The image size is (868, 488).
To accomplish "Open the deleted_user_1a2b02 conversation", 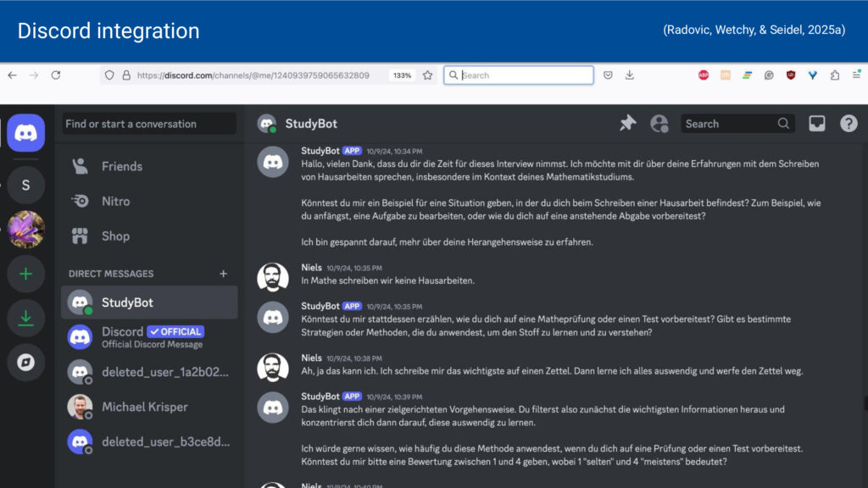I will click(149, 372).
